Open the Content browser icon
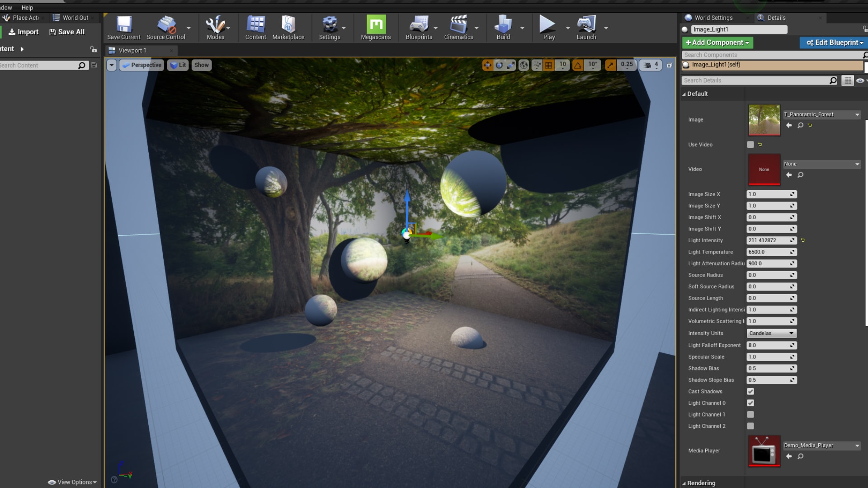Screen dimensions: 868x488 coord(255,25)
